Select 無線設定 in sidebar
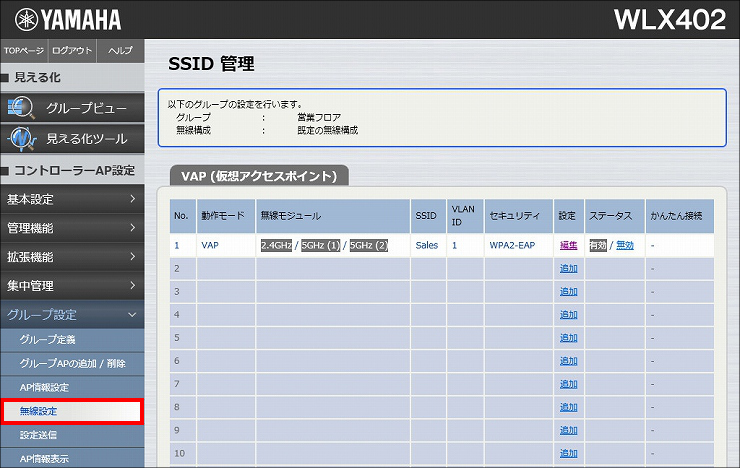740x468 pixels. [x=72, y=411]
